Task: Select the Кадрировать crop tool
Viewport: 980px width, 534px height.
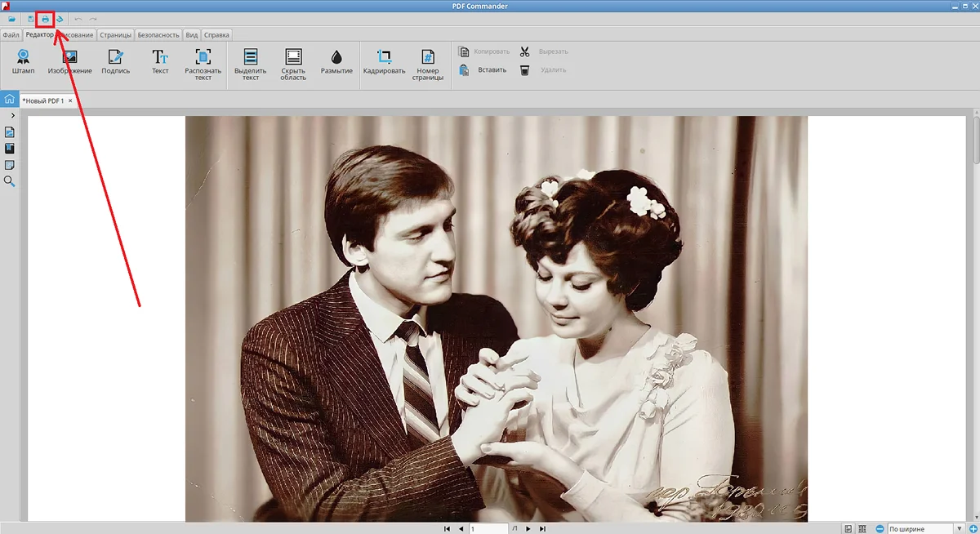Action: point(384,62)
